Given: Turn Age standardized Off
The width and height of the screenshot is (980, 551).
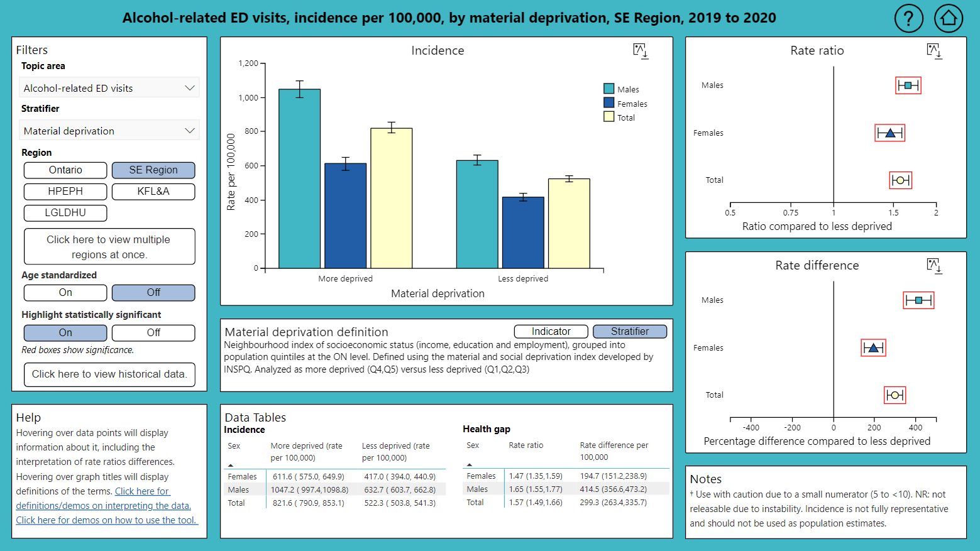Looking at the screenshot, I should pyautogui.click(x=153, y=293).
